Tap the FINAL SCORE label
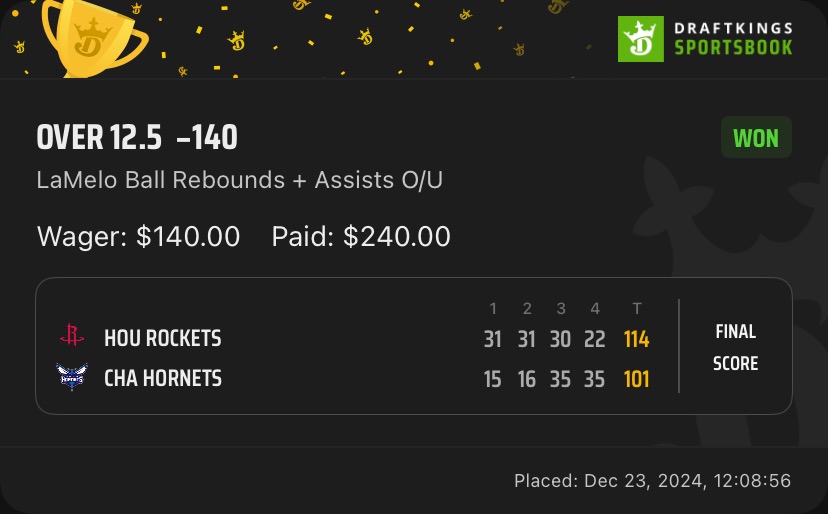 [735, 347]
